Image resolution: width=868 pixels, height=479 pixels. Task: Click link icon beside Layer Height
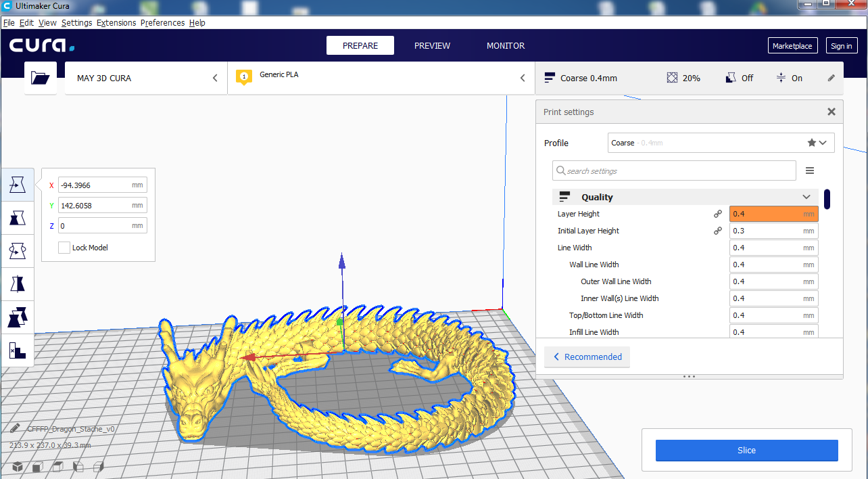718,214
